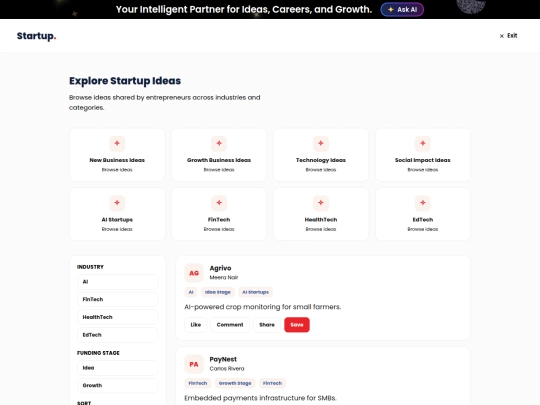
Task: Browse ideas under FinTech card
Action: (219, 229)
